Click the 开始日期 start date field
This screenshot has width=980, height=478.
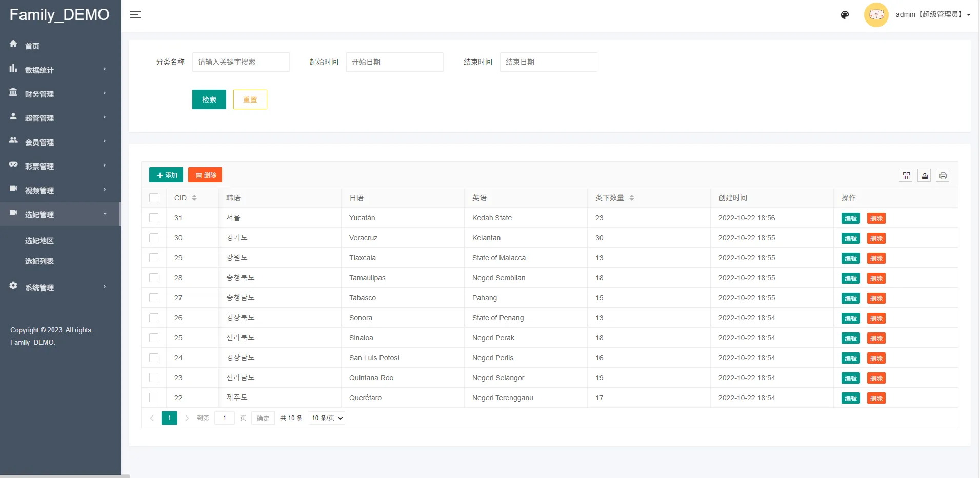click(x=394, y=62)
